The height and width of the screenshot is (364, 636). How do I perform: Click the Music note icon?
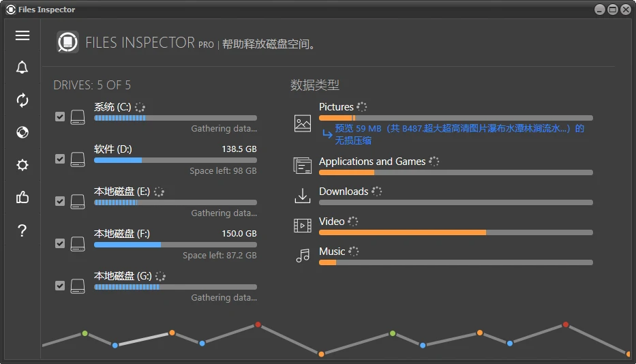303,256
